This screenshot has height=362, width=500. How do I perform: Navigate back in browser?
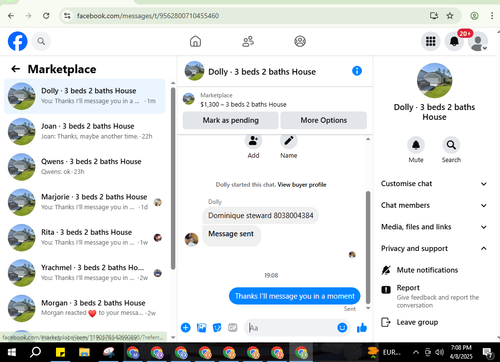coord(11,16)
